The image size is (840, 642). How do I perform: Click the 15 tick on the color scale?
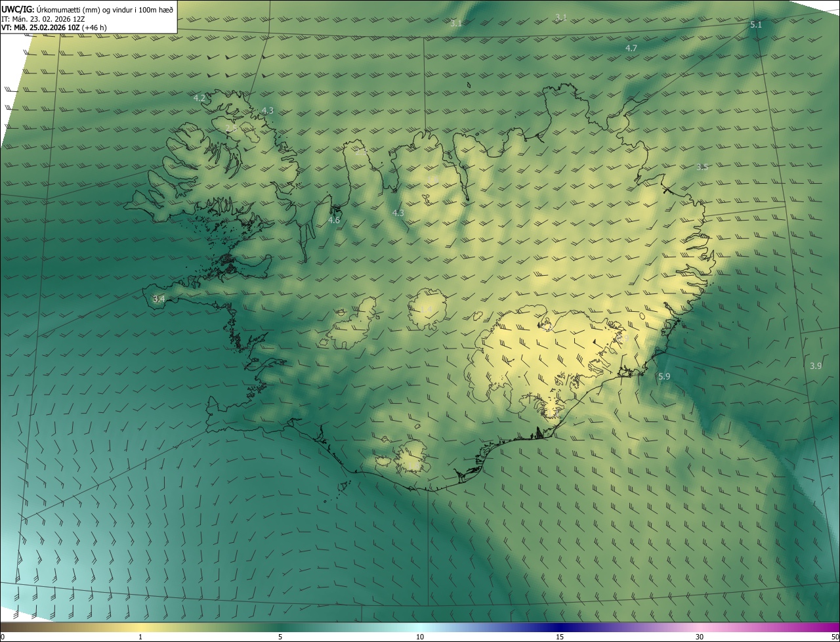point(560,637)
